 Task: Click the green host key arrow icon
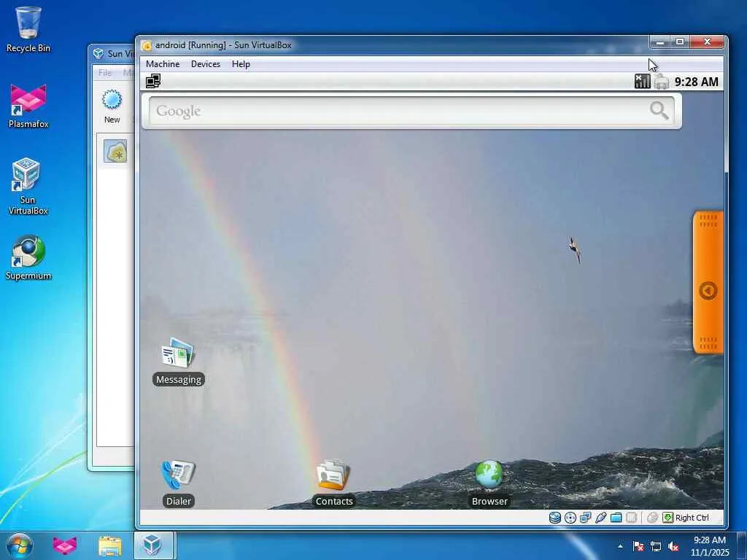point(668,518)
